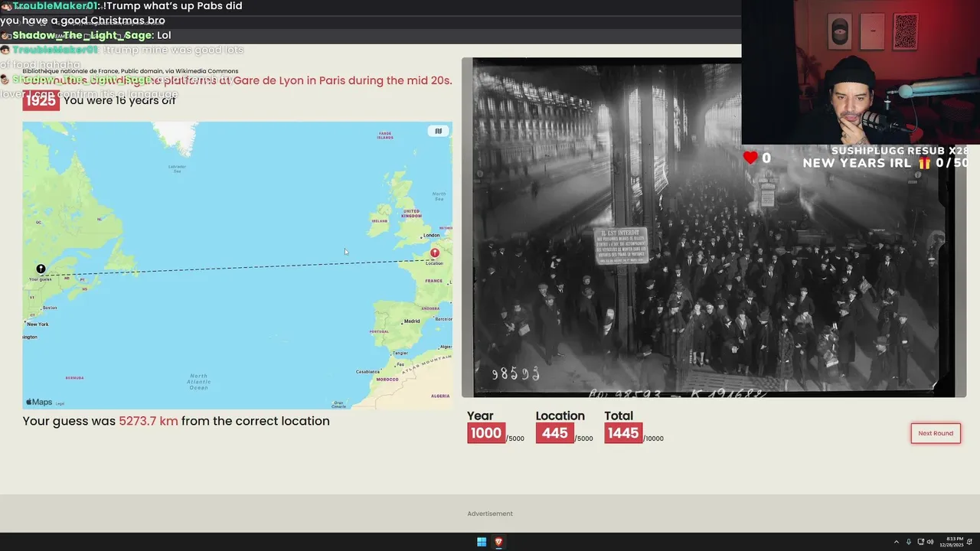
Task: Click the black Your guess pin
Action: [x=41, y=269]
